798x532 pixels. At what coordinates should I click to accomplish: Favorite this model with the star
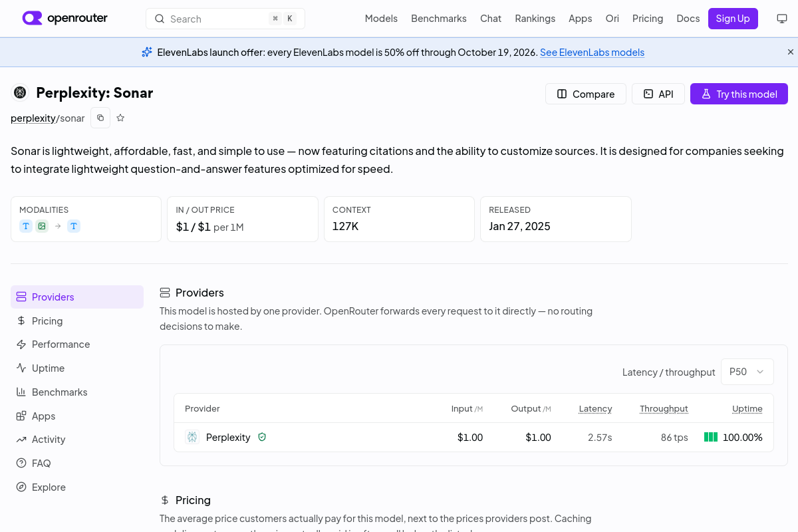point(120,118)
